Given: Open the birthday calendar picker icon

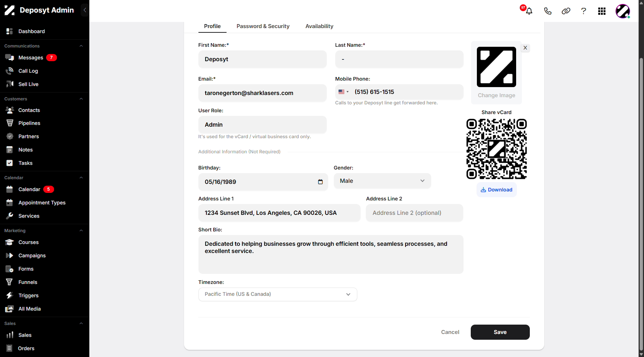Looking at the screenshot, I should pyautogui.click(x=320, y=182).
